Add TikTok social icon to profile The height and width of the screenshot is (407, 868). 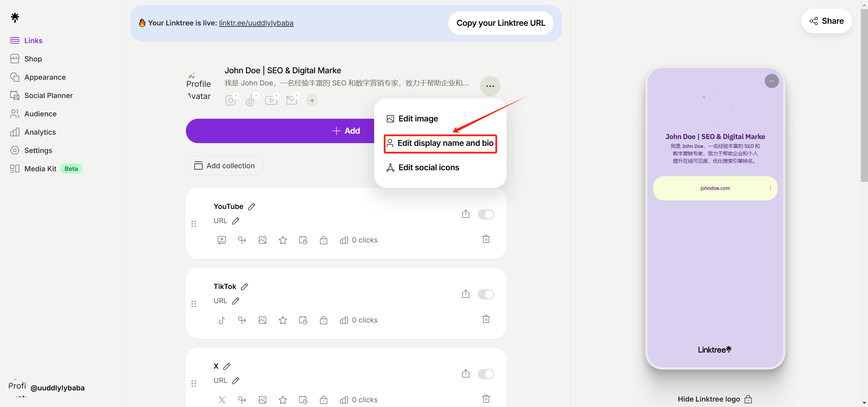pyautogui.click(x=252, y=99)
